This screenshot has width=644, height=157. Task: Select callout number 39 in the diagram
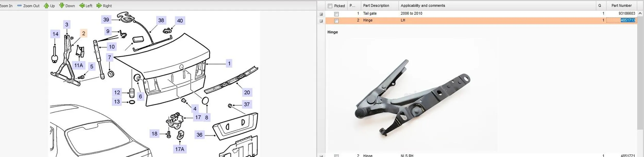click(106, 20)
